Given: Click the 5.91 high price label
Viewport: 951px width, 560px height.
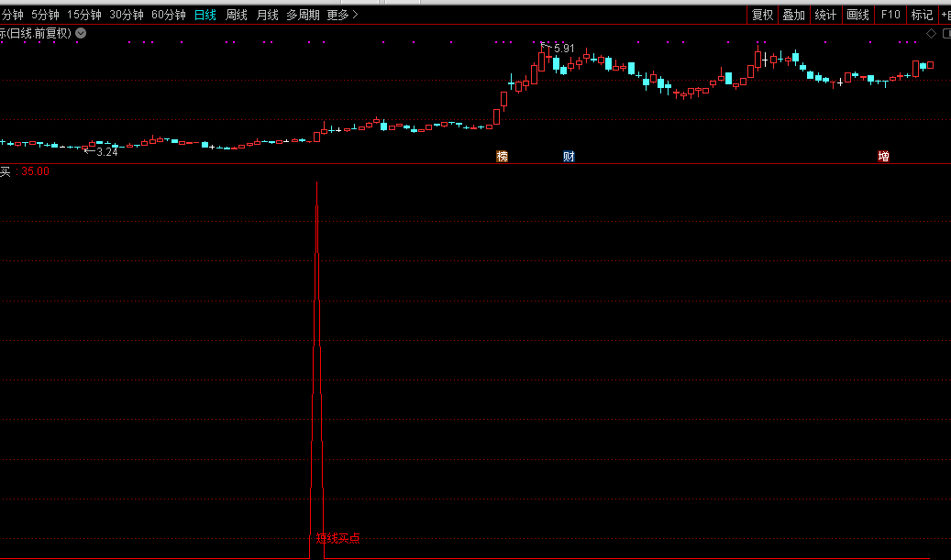Looking at the screenshot, I should pos(563,48).
